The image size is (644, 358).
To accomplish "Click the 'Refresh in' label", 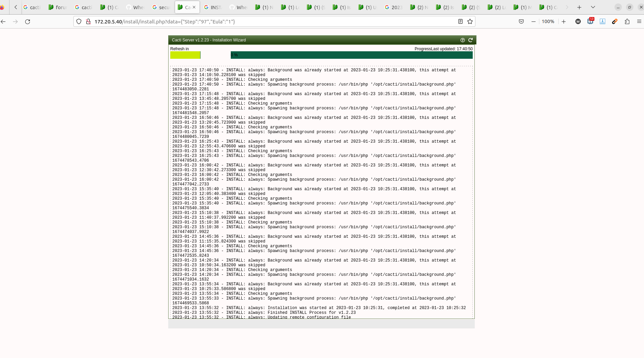I will coord(179,49).
